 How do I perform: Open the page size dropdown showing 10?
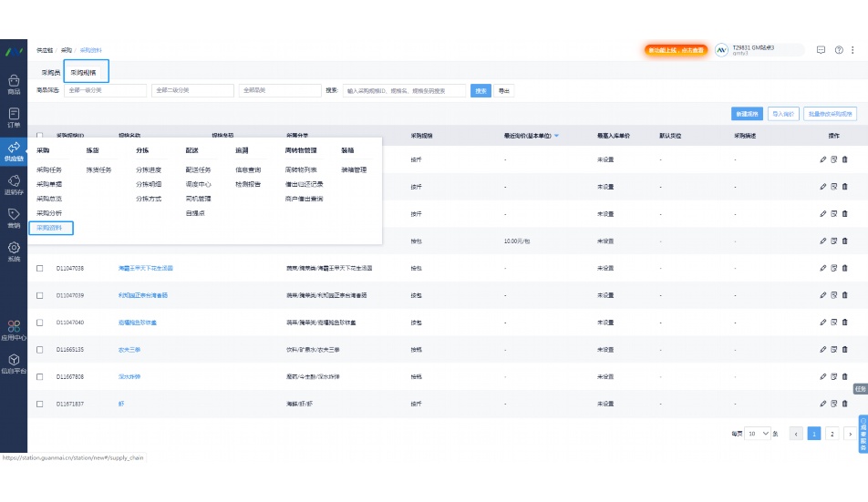758,434
